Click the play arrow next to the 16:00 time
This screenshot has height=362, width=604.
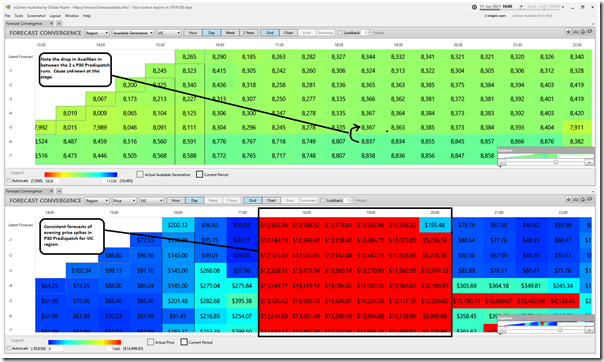click(x=522, y=7)
